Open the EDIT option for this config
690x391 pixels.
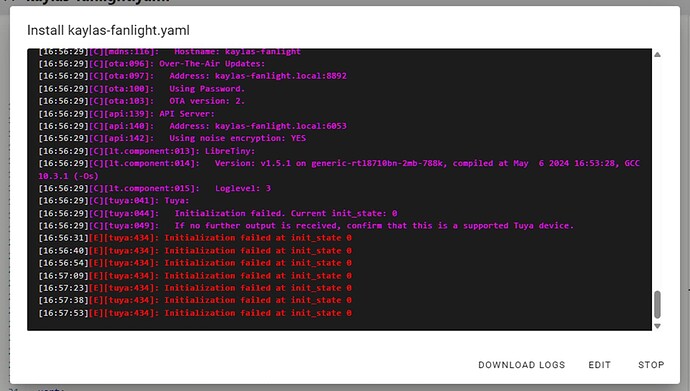(599, 365)
